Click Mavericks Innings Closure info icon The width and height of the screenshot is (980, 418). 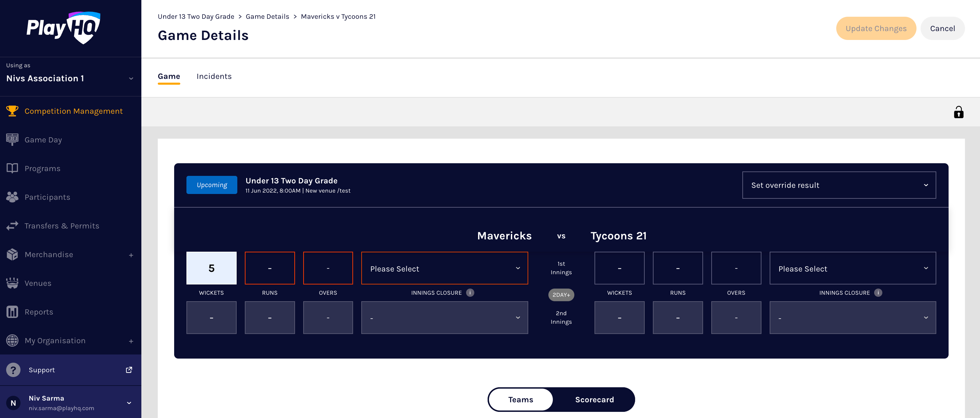[x=470, y=292]
